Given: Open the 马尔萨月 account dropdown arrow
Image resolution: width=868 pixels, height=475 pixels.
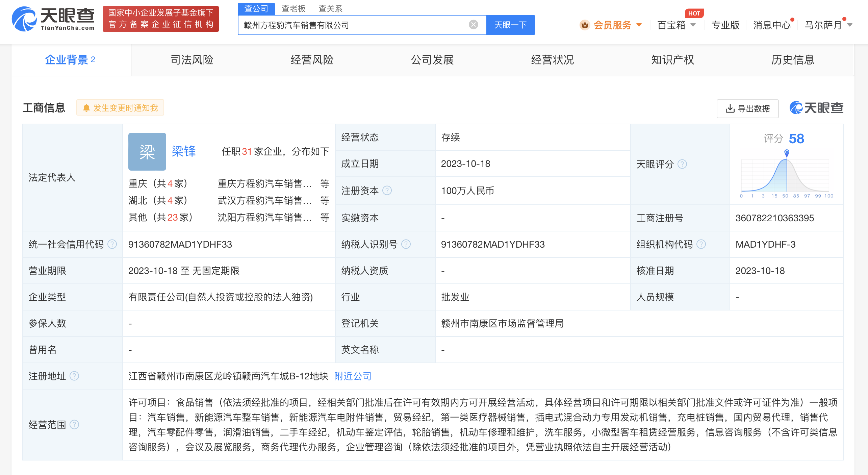Looking at the screenshot, I should tap(850, 25).
